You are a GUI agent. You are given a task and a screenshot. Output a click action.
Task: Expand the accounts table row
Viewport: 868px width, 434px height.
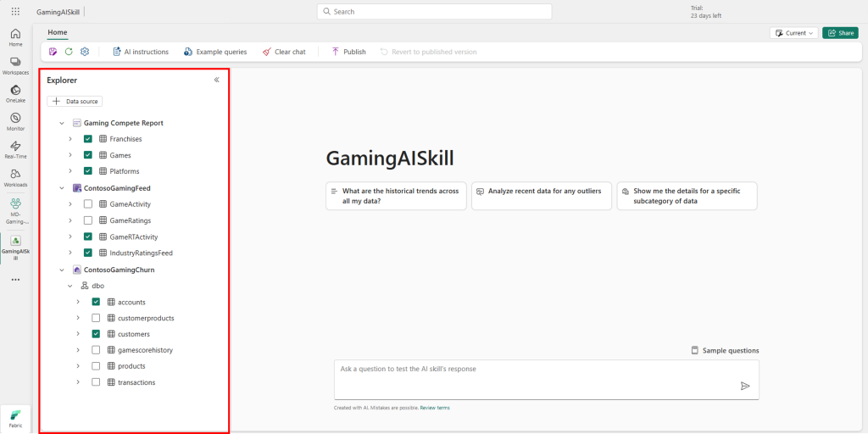(78, 302)
